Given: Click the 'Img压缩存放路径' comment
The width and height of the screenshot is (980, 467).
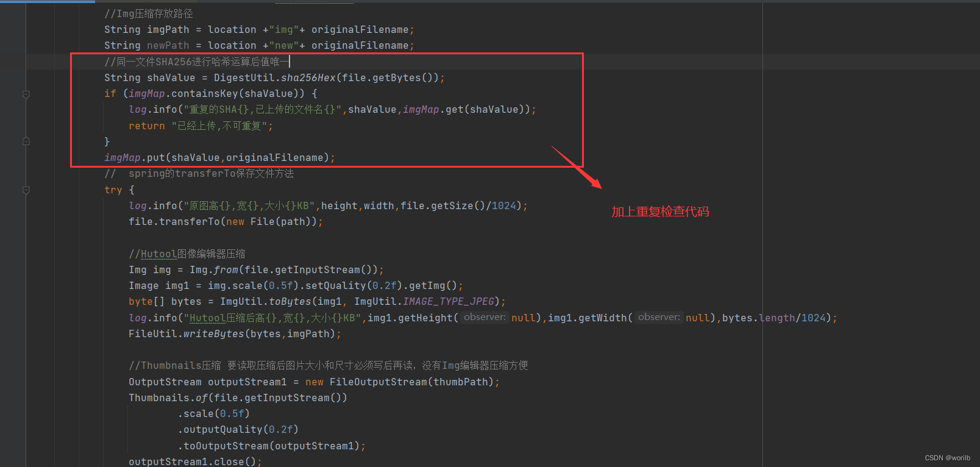Looking at the screenshot, I should [149, 13].
